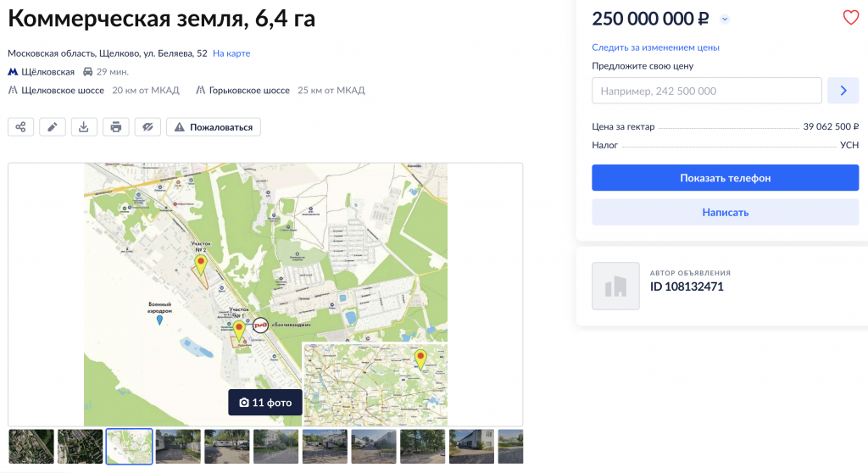Hide this listing using crossed-eye icon
Screen dimensions: 868x473
[147, 127]
